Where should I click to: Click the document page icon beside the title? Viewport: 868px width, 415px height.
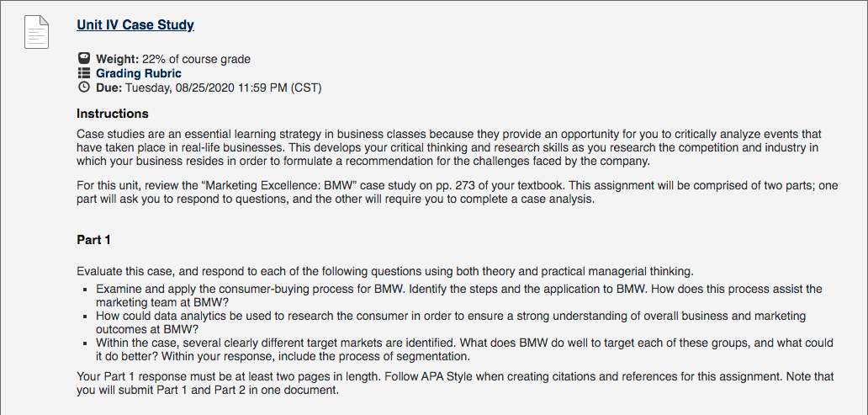pos(36,32)
